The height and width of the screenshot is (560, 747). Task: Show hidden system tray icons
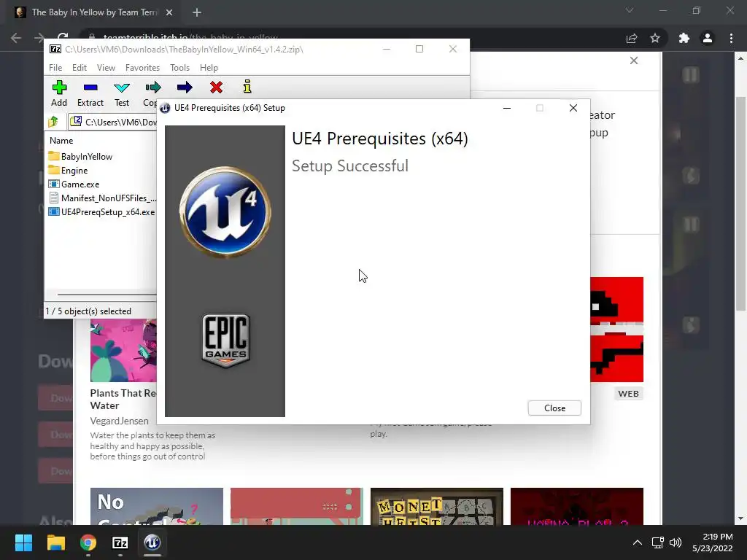point(638,542)
